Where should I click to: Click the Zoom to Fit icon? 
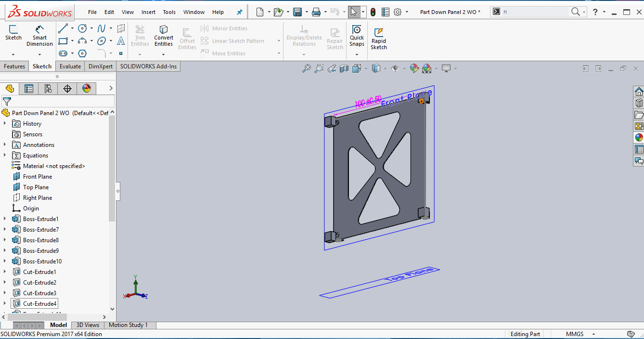306,69
